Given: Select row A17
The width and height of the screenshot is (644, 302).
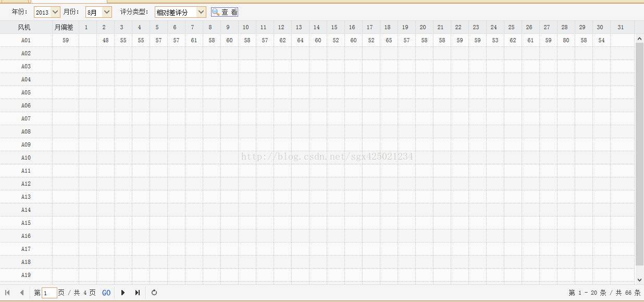Looking at the screenshot, I should pyautogui.click(x=317, y=249).
